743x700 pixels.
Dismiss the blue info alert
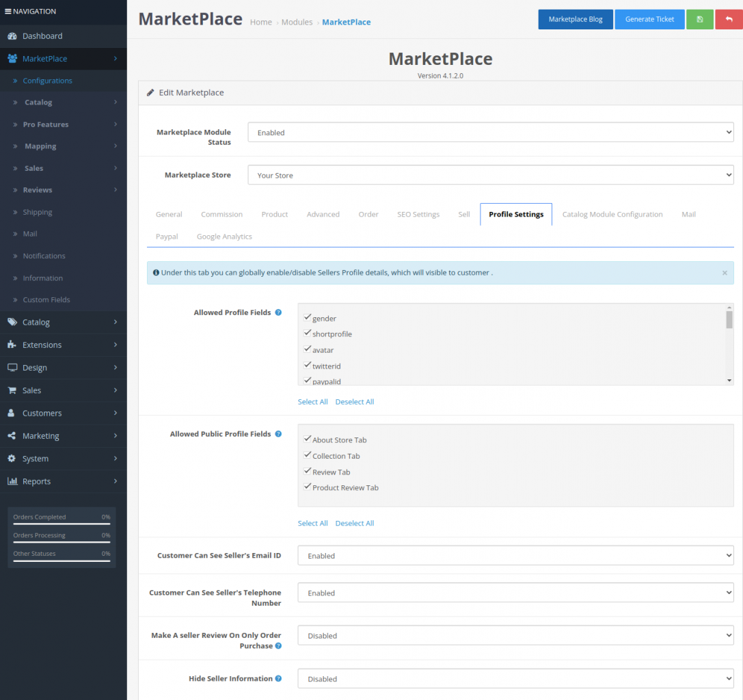(725, 273)
